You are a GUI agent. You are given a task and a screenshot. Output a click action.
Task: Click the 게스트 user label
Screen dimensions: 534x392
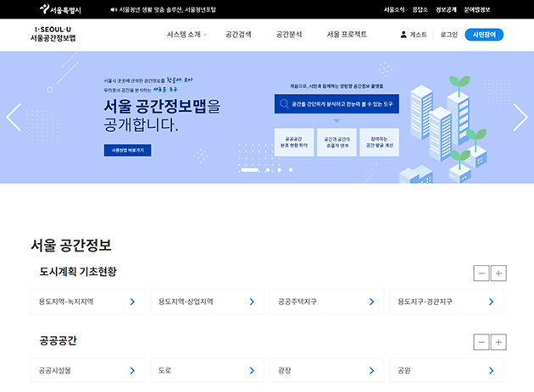[x=418, y=35]
